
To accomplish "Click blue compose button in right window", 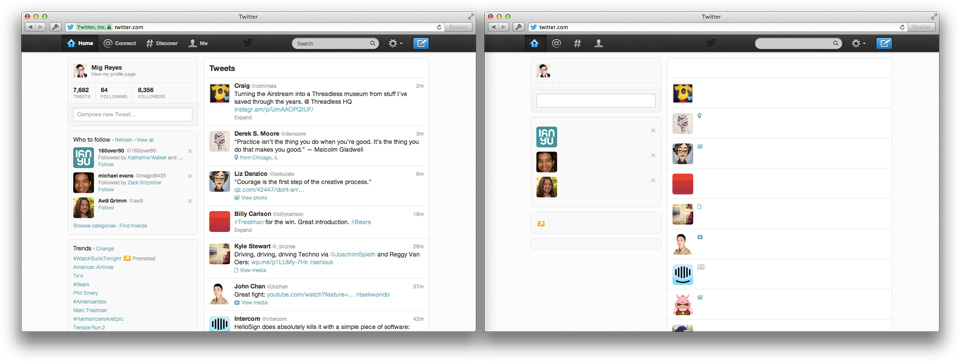I will pyautogui.click(x=884, y=43).
